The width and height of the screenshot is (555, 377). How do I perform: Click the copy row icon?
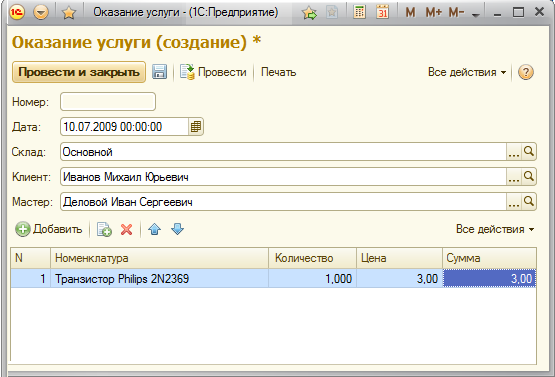[x=104, y=229]
